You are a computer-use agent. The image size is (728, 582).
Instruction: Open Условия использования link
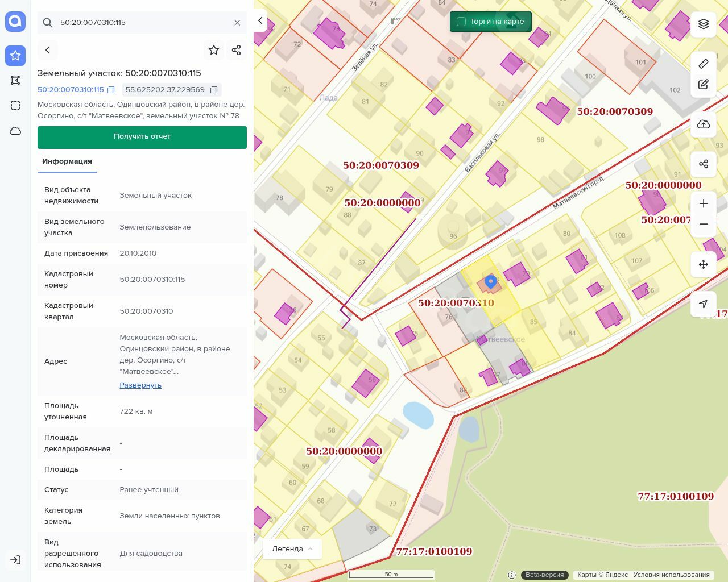[x=671, y=575]
